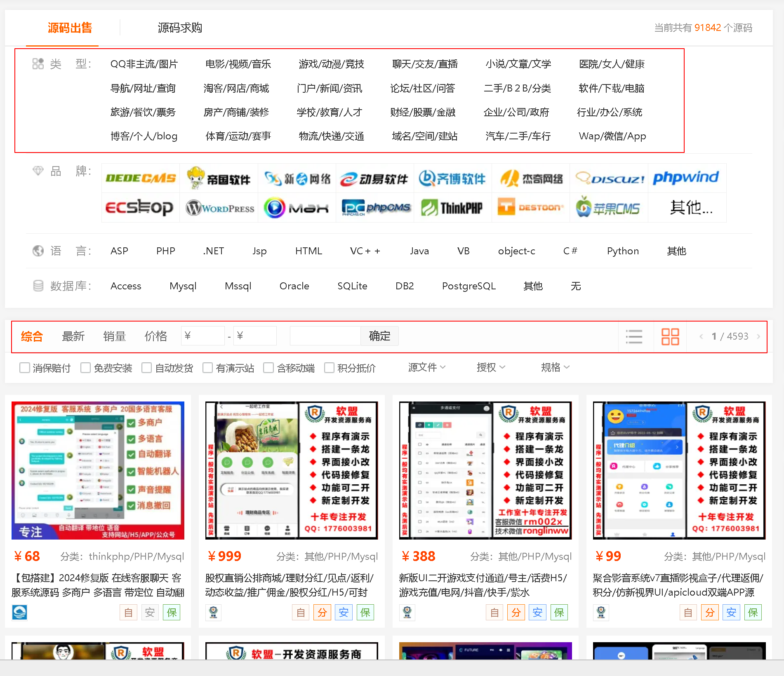This screenshot has height=676, width=784.
Task: Sort listings by 综合
Action: coord(32,336)
